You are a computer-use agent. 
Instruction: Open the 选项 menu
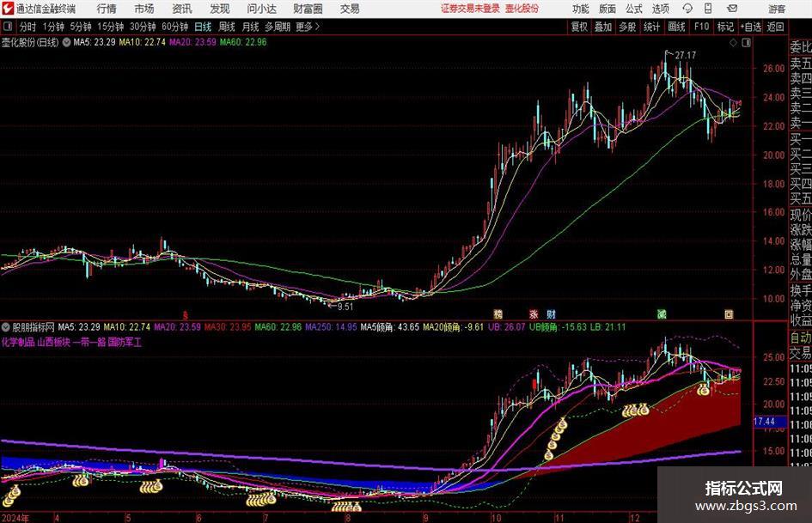[661, 9]
